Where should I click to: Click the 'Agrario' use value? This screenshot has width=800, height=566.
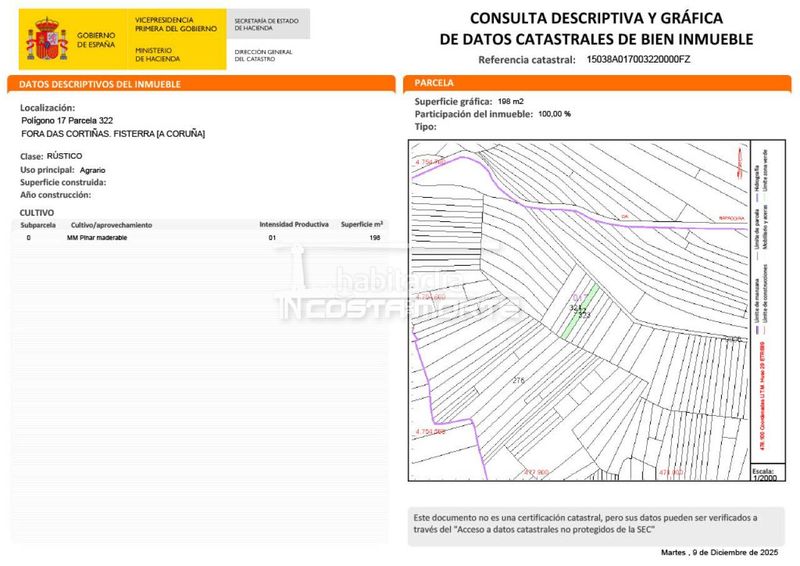(92, 170)
